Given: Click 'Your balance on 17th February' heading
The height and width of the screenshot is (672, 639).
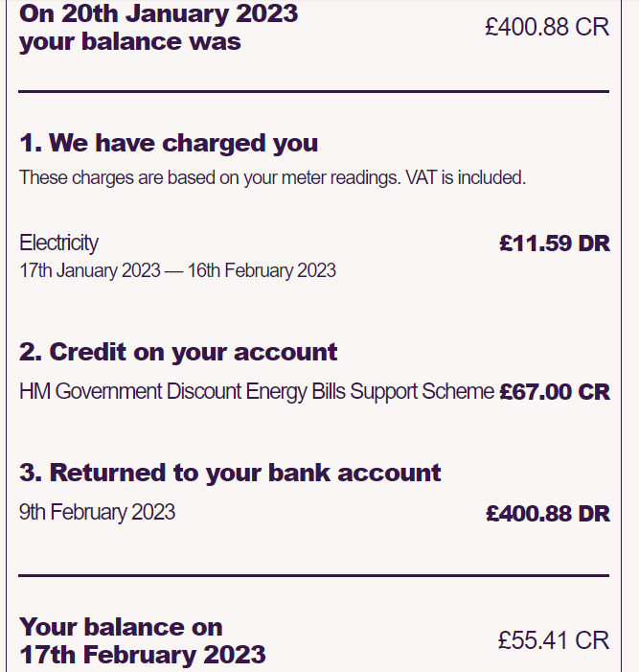Looking at the screenshot, I should coord(142,640).
